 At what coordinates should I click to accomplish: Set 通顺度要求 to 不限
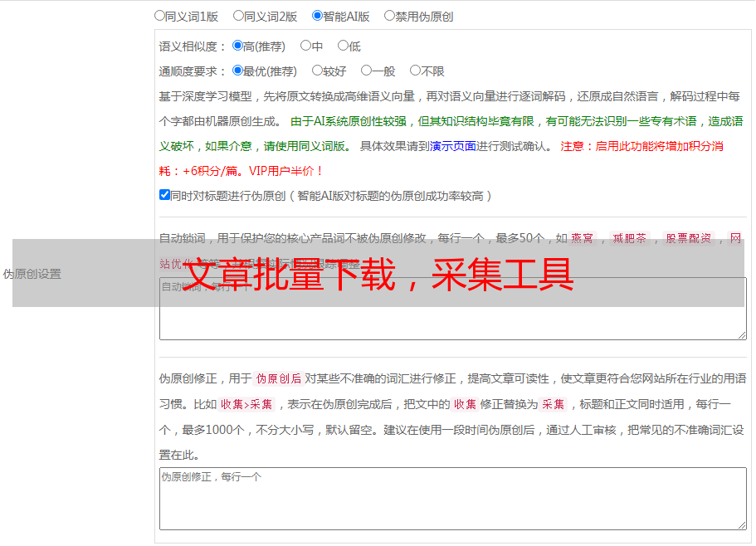click(x=415, y=71)
